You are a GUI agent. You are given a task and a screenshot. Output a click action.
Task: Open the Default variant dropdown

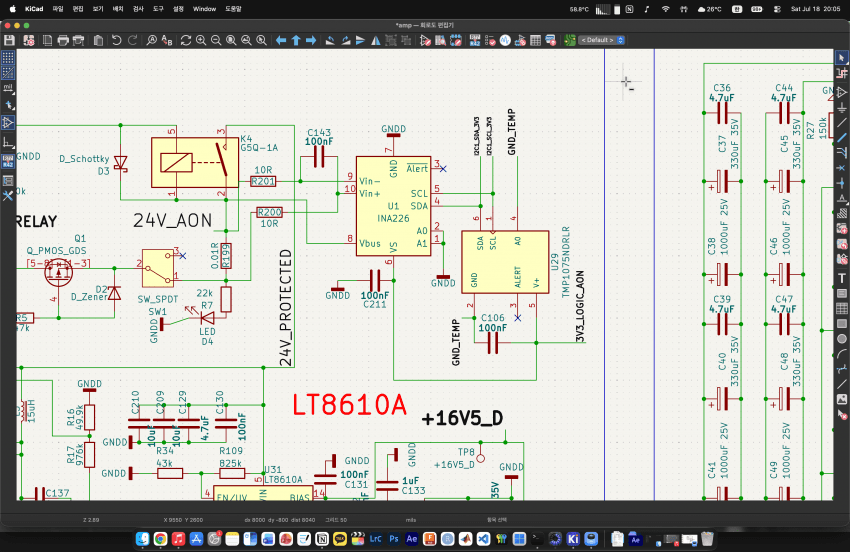602,40
